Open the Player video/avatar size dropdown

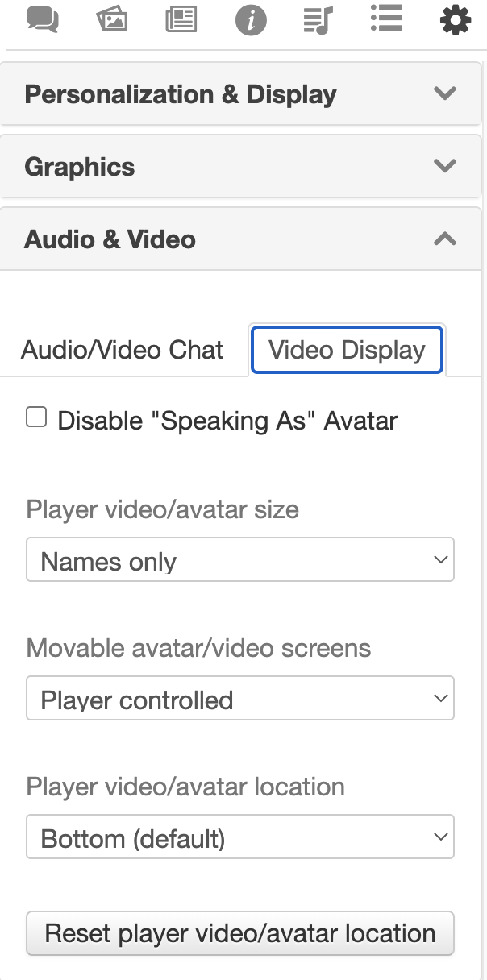pos(240,560)
